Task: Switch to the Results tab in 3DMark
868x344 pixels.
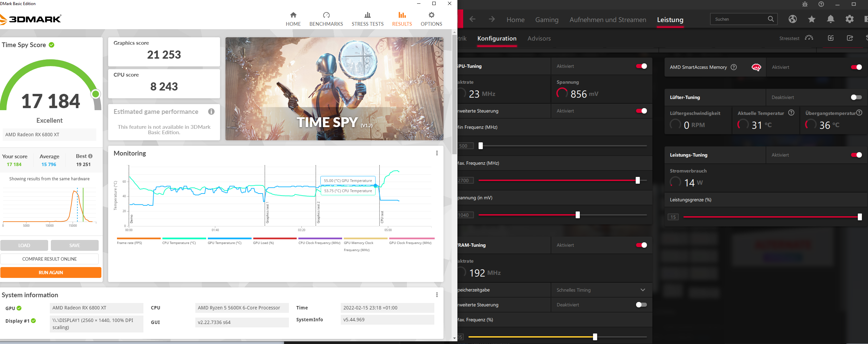Action: tap(402, 19)
